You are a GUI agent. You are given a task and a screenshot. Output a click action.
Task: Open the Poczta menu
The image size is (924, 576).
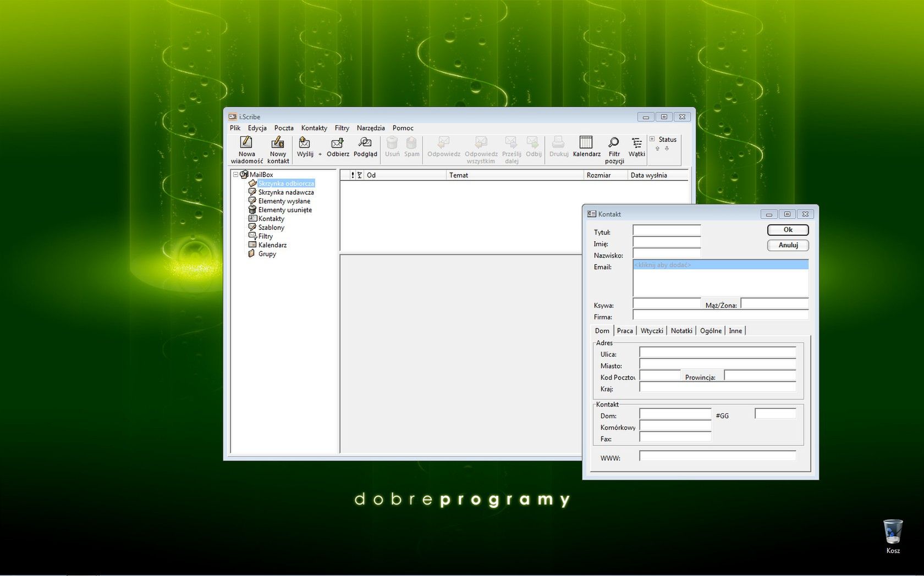pos(284,128)
